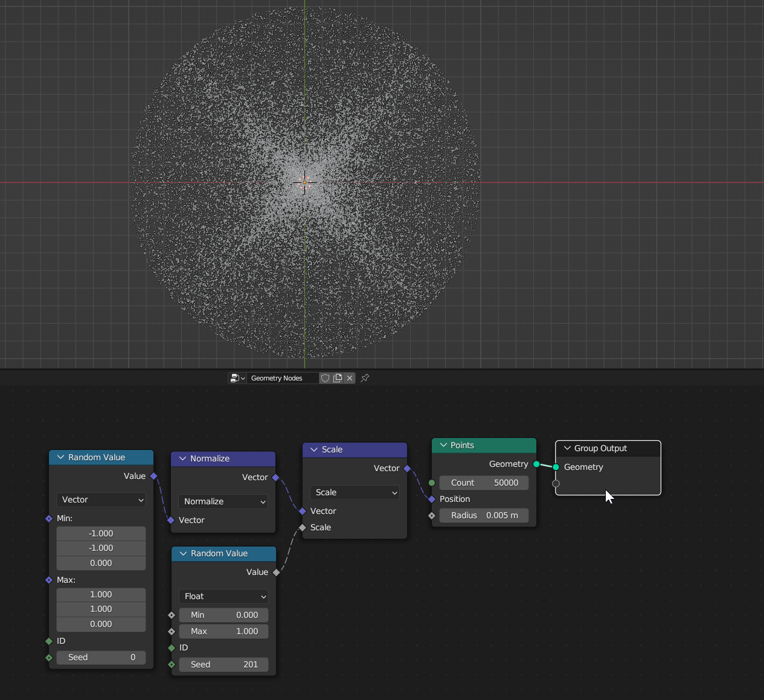Click the Seed field showing 201
This screenshot has width=764, height=700.
(x=223, y=664)
